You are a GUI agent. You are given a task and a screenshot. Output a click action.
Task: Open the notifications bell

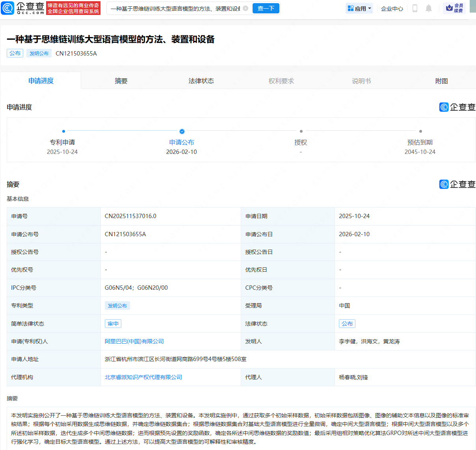click(x=429, y=8)
